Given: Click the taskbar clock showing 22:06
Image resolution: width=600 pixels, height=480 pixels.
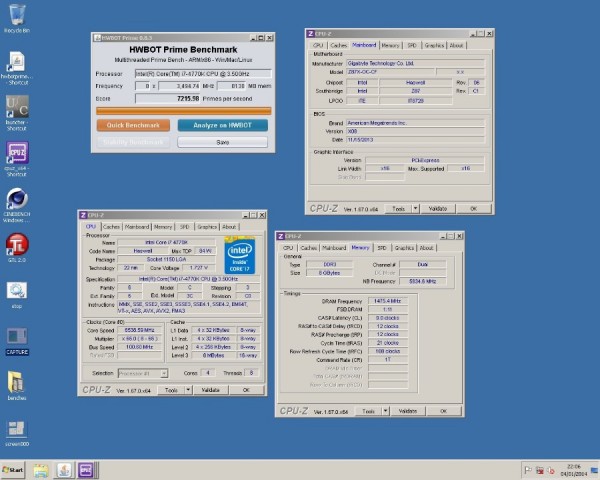Looking at the screenshot, I should [x=574, y=470].
